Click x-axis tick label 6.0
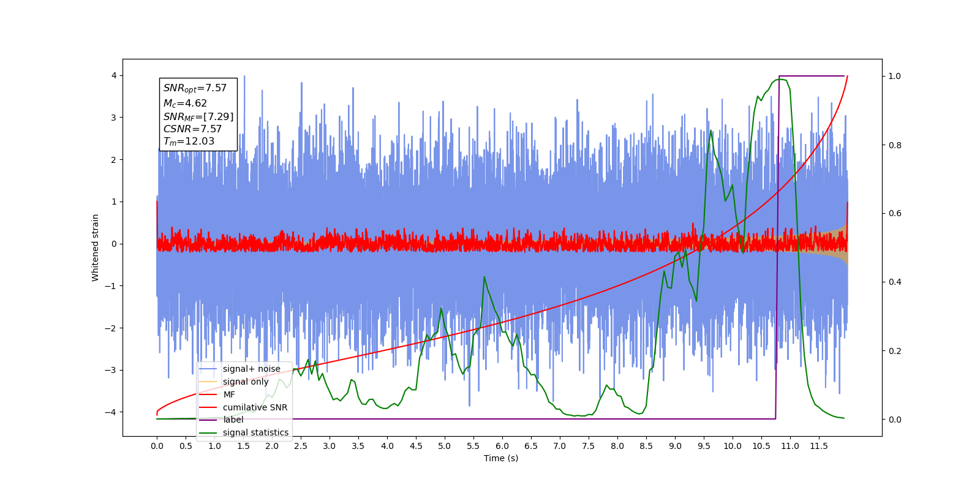Viewport: 980px width, 490px height. point(502,446)
